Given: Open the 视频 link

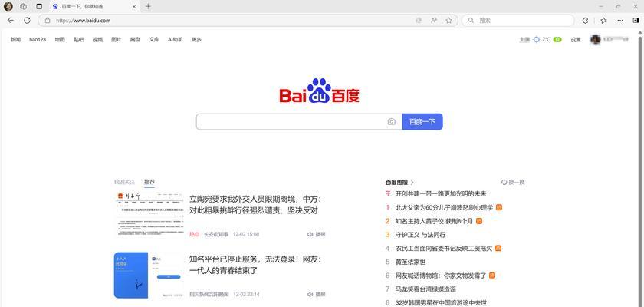Looking at the screenshot, I should tap(97, 40).
